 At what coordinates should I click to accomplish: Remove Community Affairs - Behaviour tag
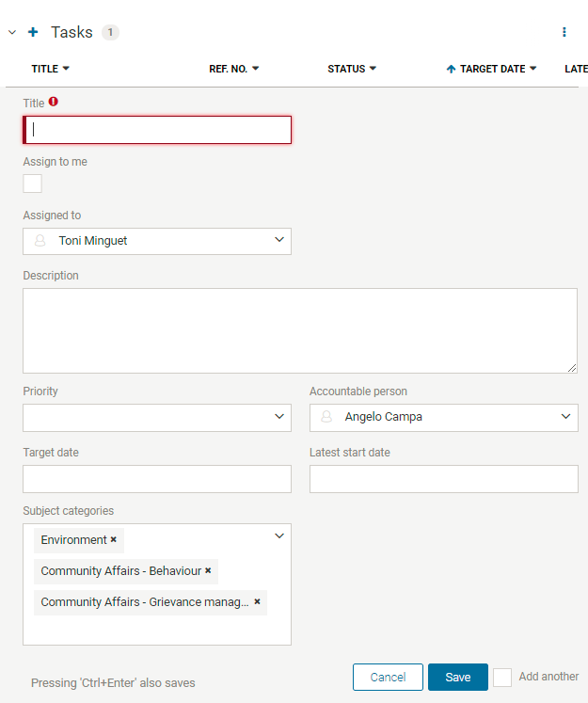208,570
